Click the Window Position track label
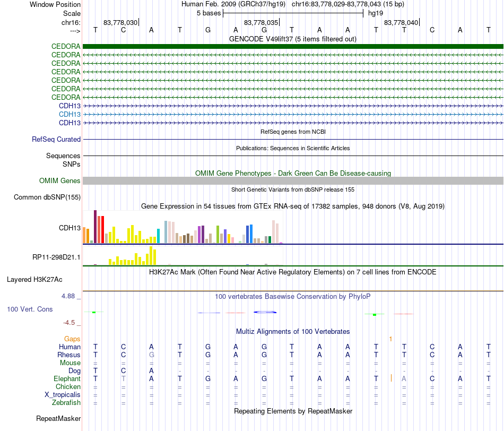 tap(55, 4)
